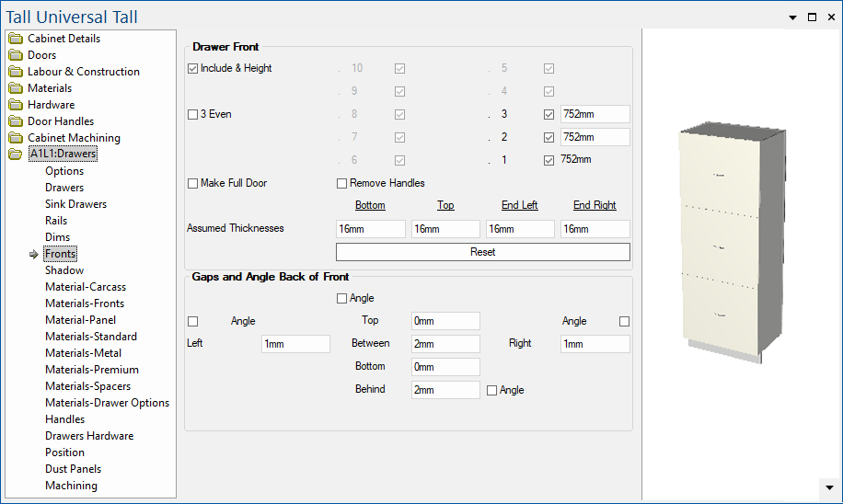The image size is (843, 504).
Task: Open the Cabinet Details folder icon
Action: 16,39
